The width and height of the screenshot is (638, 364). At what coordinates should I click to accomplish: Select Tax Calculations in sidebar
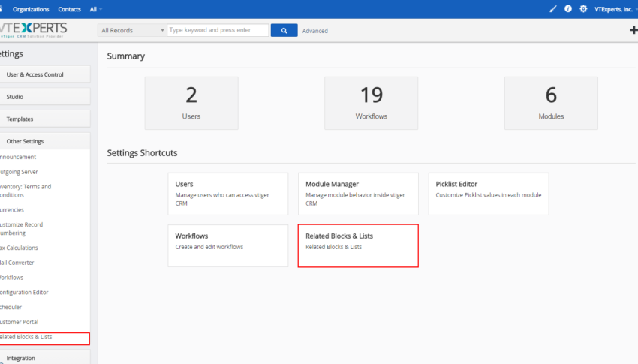click(19, 248)
